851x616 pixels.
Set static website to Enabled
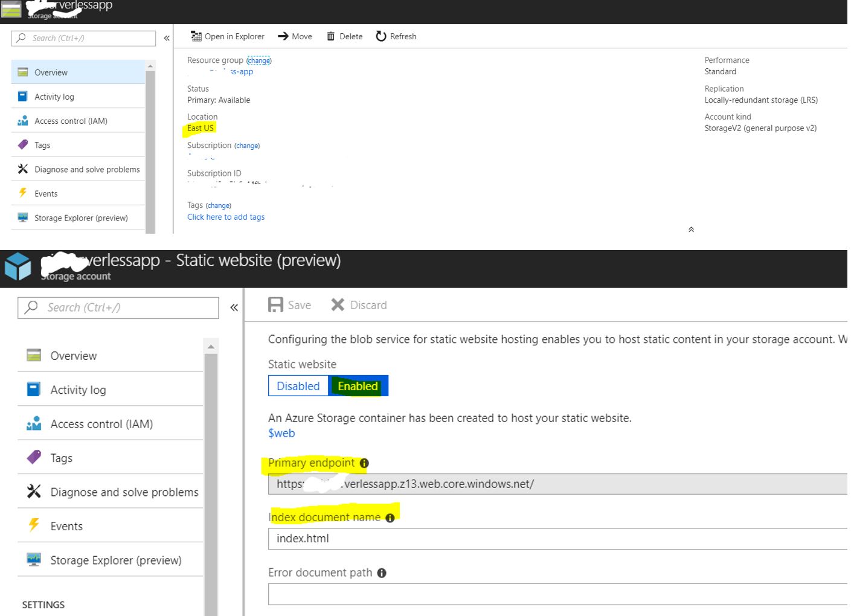coord(358,387)
